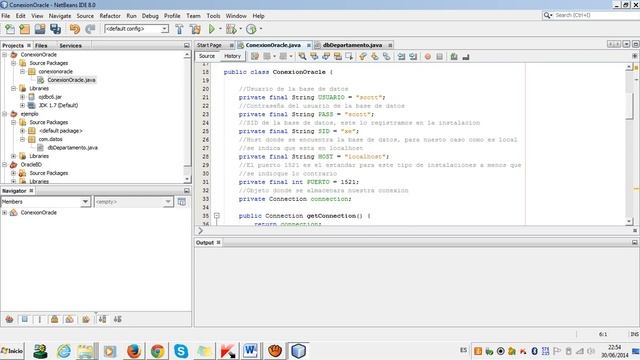Image resolution: width=640 pixels, height=360 pixels.
Task: Open Internet Explorer from the taskbar
Action: tap(64, 351)
